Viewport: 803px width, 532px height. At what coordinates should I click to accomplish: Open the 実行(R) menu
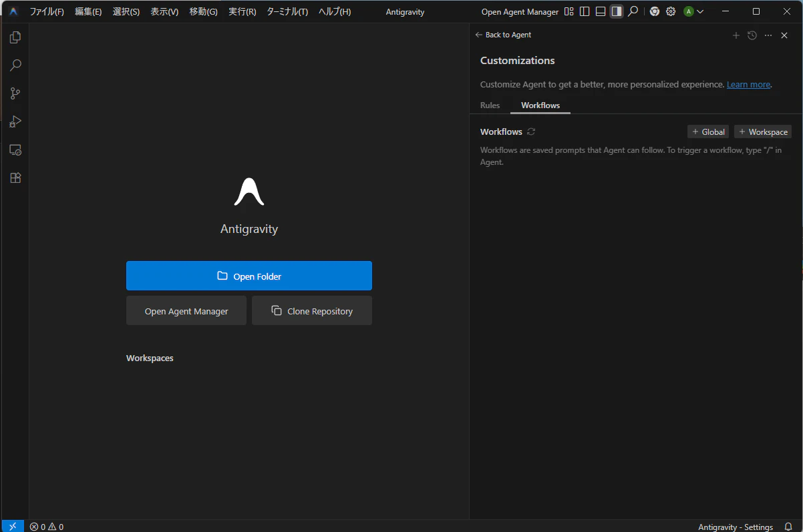tap(242, 12)
